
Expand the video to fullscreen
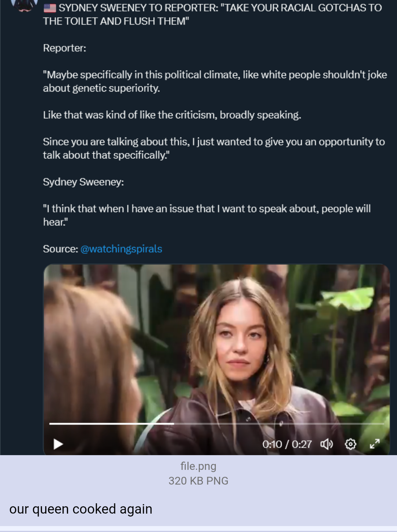pyautogui.click(x=375, y=444)
